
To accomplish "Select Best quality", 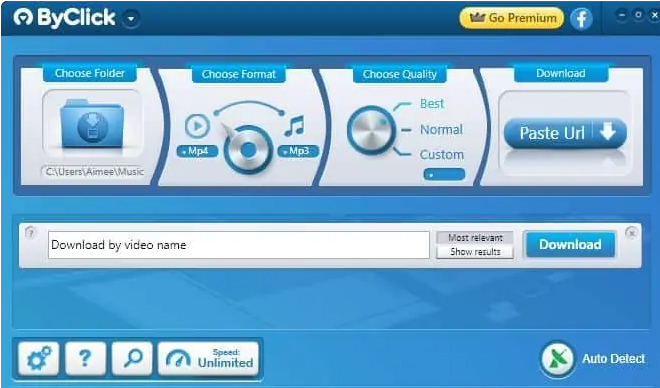I will pos(432,104).
